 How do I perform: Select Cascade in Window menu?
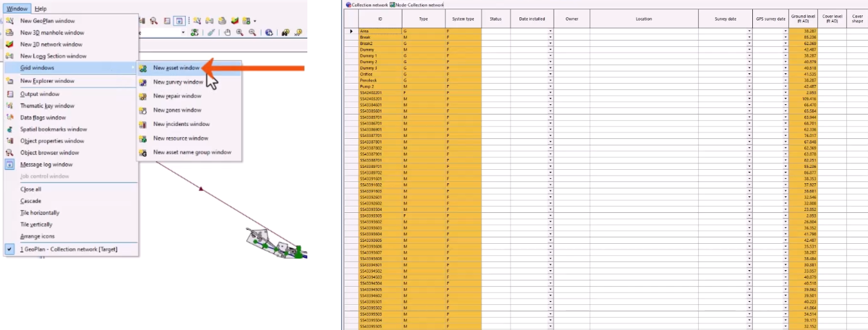pyautogui.click(x=30, y=201)
